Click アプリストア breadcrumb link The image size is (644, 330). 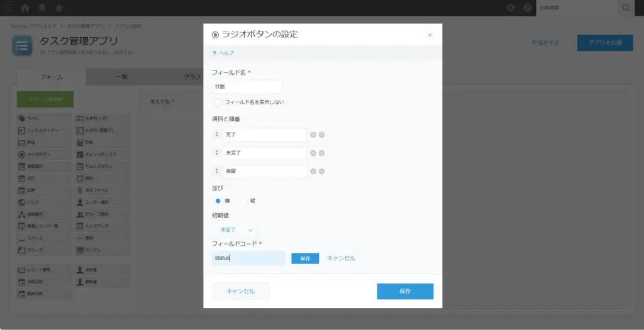point(43,26)
